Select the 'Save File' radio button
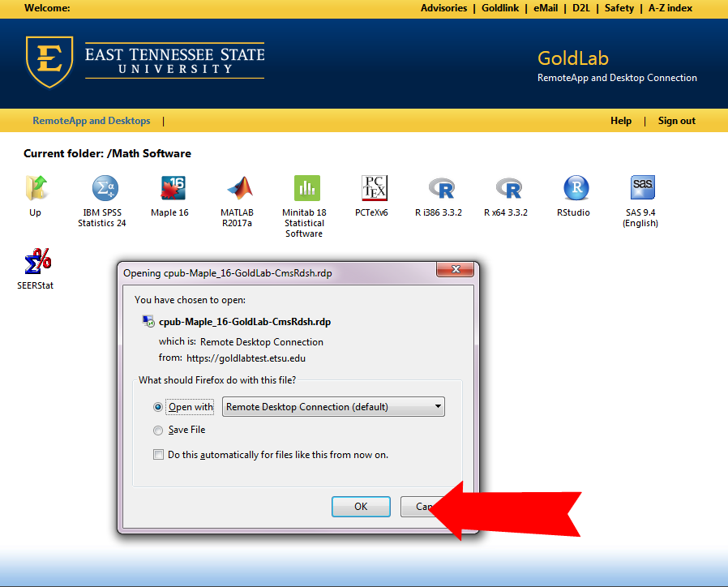The height and width of the screenshot is (587, 728). click(x=158, y=430)
